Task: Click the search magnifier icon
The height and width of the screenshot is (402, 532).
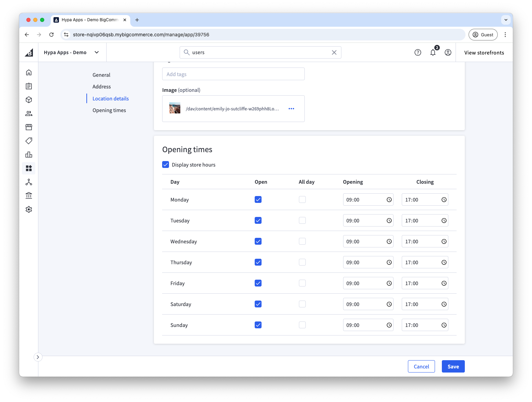Action: tap(187, 52)
